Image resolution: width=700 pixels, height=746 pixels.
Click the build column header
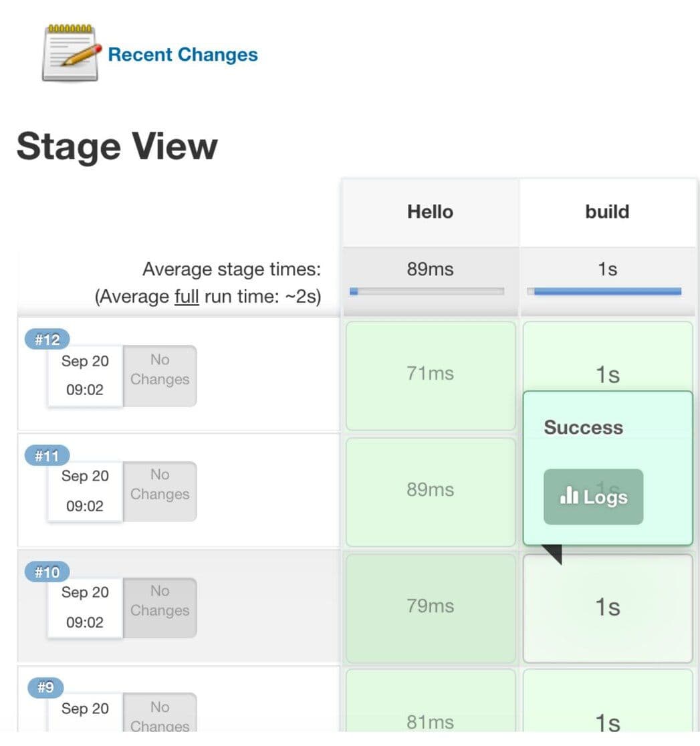(606, 211)
